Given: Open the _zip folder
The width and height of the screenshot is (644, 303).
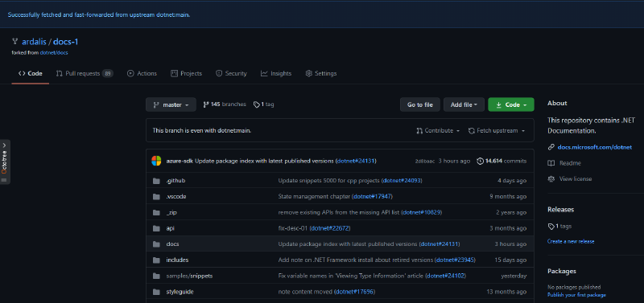Looking at the screenshot, I should (x=171, y=212).
